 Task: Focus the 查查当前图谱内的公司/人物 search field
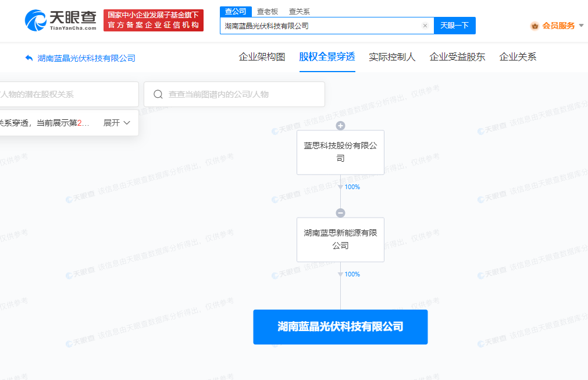pyautogui.click(x=234, y=94)
